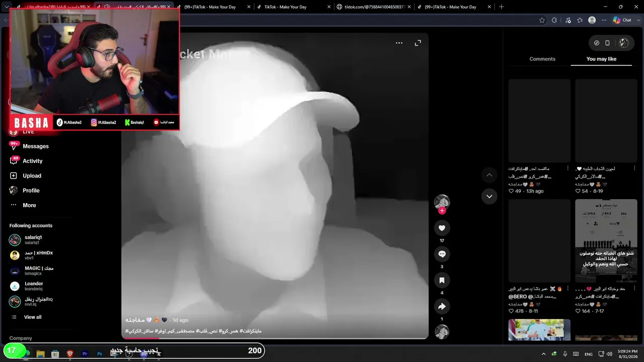
Task: Launch Photoshop from the taskbar
Action: pos(100,354)
